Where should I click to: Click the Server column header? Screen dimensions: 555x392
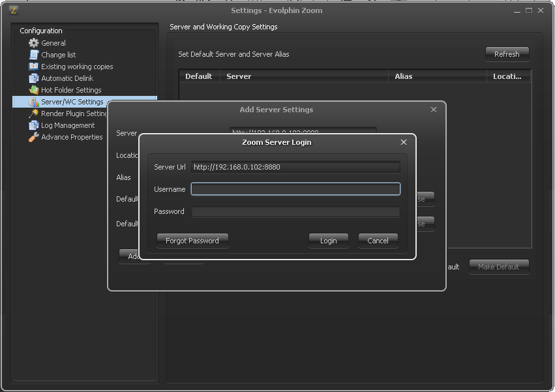coord(305,76)
